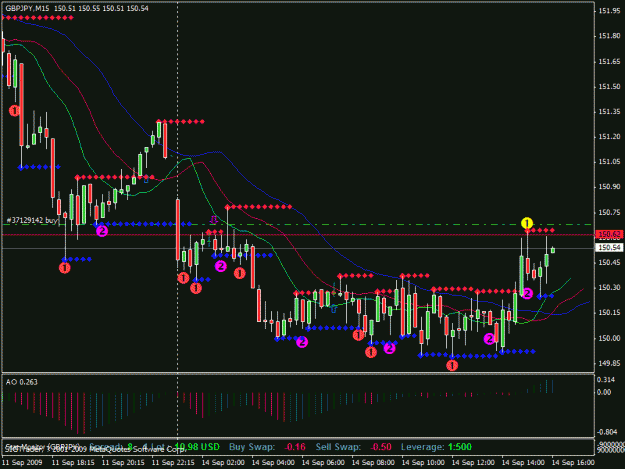This screenshot has width=625, height=469.
Task: Click the 150.45 price axis label
Action: (609, 263)
